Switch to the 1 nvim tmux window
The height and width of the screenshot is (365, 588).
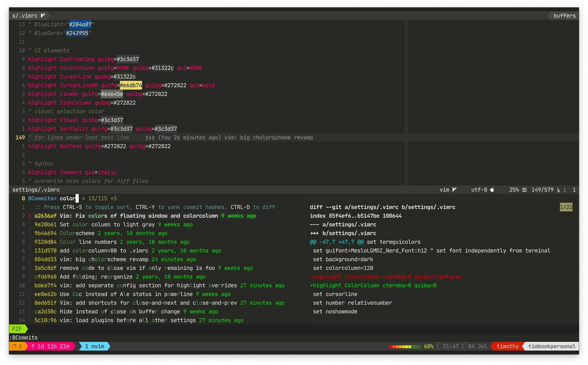point(94,346)
